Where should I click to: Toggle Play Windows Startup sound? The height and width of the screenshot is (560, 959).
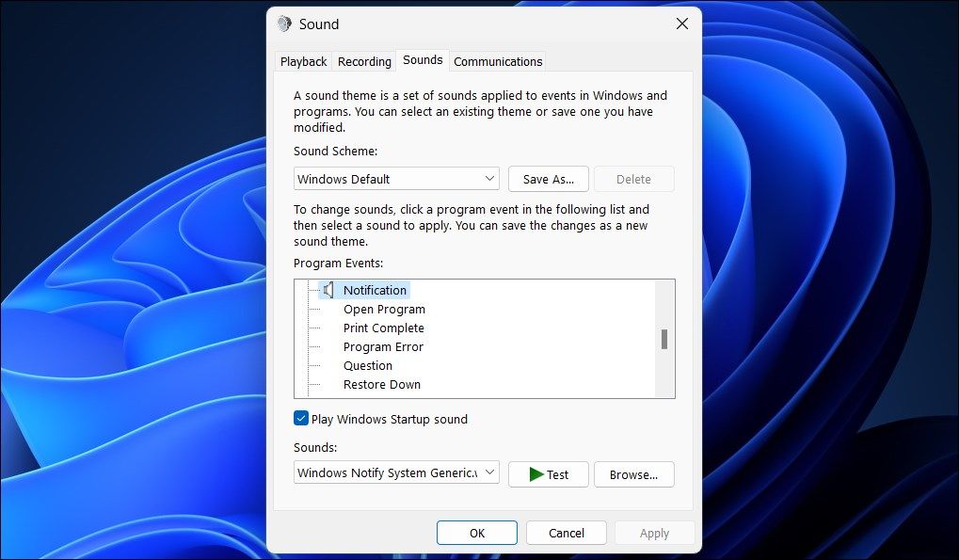[x=302, y=419]
